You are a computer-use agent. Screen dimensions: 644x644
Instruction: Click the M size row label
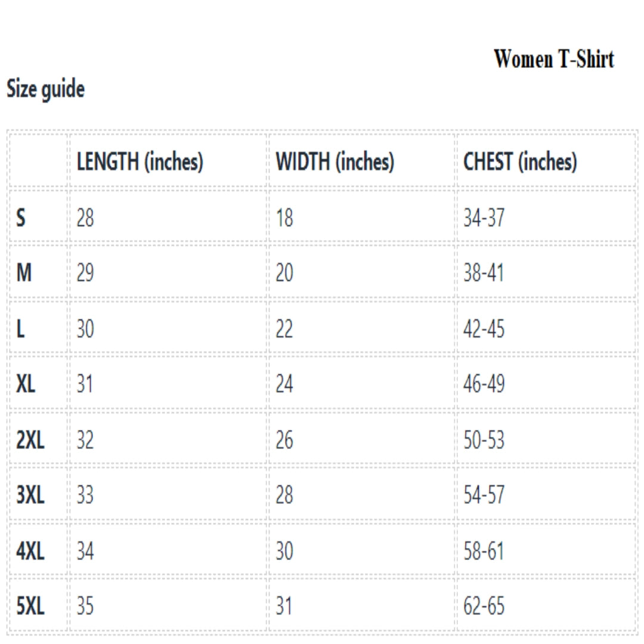24,274
